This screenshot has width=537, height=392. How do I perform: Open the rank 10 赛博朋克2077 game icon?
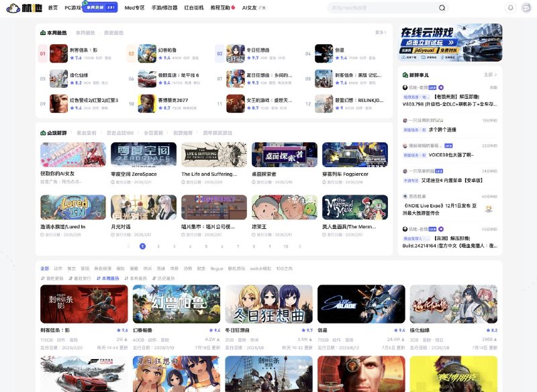coord(147,103)
